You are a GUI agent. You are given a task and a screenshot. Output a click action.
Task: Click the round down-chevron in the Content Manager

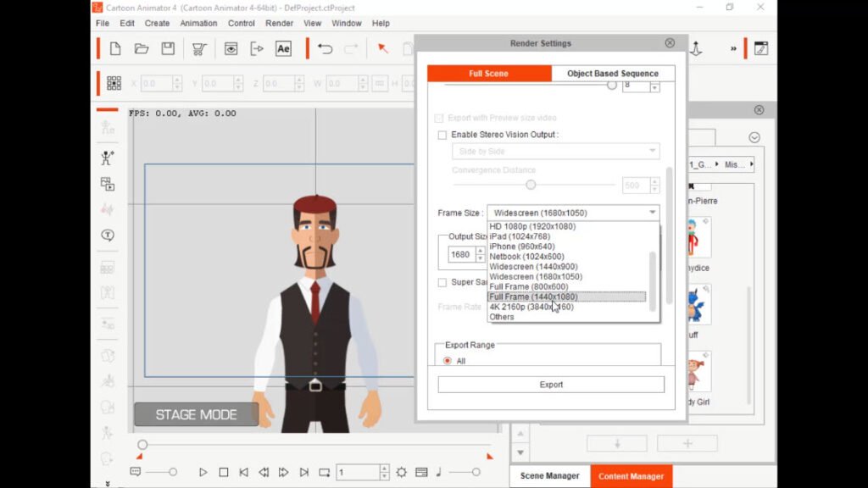click(x=754, y=137)
